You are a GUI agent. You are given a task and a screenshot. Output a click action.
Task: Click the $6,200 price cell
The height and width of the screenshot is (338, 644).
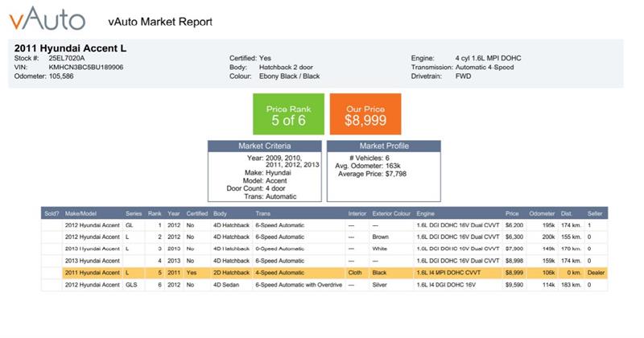(x=514, y=225)
